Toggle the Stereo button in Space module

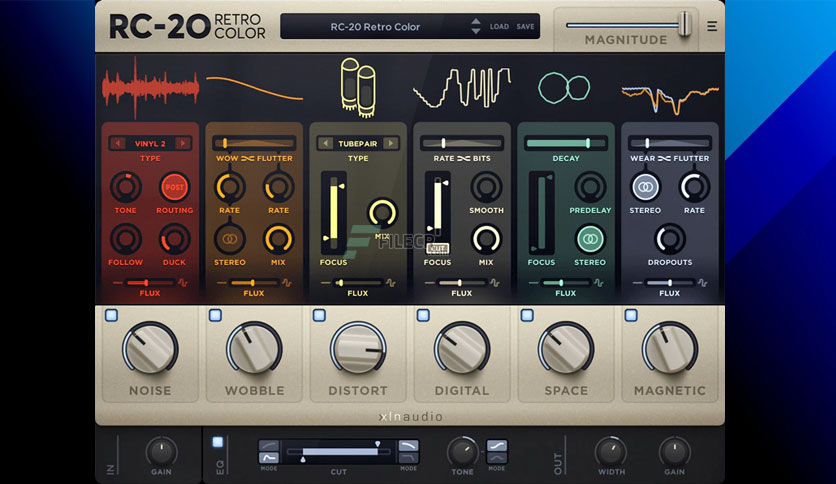[x=590, y=239]
